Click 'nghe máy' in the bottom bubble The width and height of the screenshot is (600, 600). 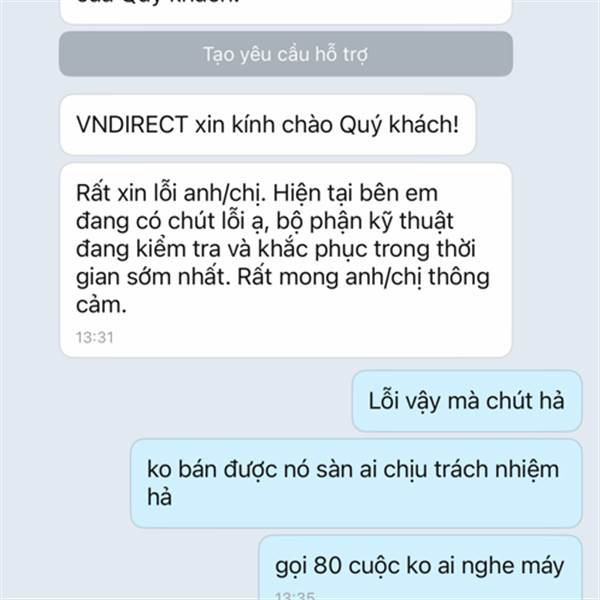[513, 567]
